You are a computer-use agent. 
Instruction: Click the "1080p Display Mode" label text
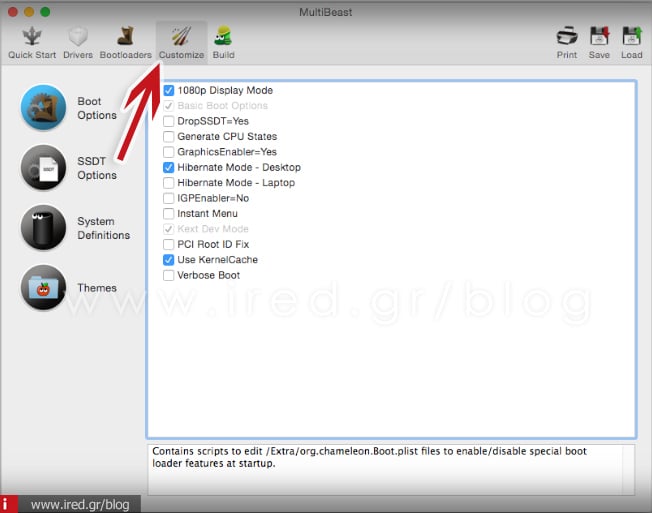[x=225, y=90]
